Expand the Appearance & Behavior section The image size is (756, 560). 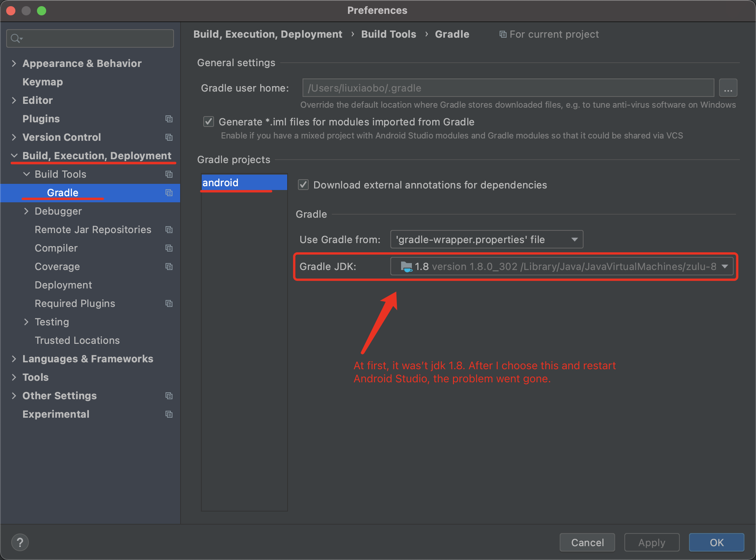click(14, 63)
